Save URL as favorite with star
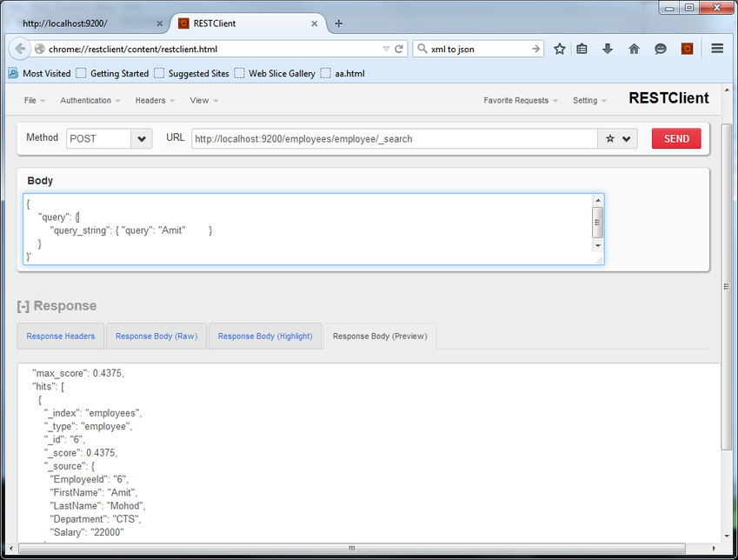738x560 pixels. coord(610,139)
